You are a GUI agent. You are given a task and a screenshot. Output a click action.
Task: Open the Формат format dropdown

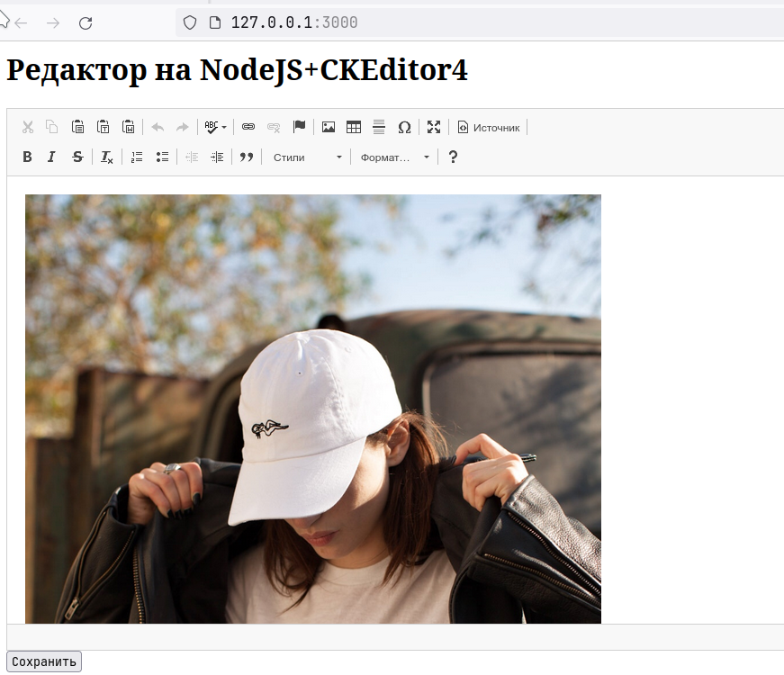(394, 157)
